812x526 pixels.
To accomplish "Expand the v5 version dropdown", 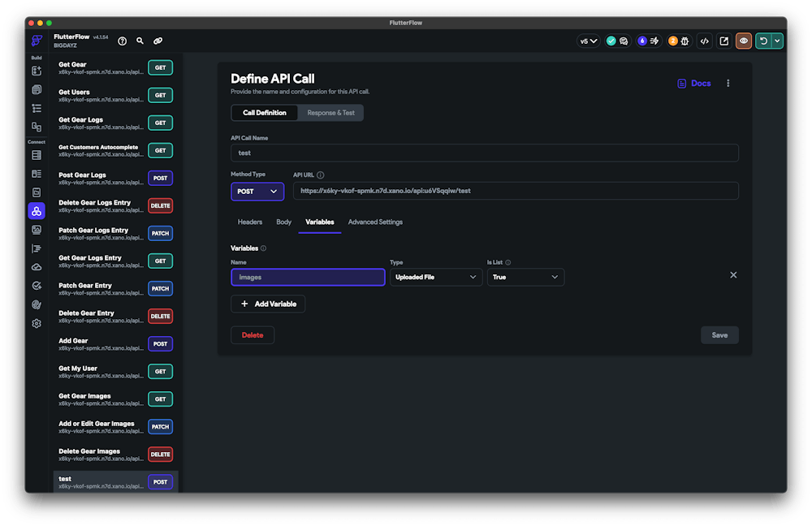I will pyautogui.click(x=588, y=41).
